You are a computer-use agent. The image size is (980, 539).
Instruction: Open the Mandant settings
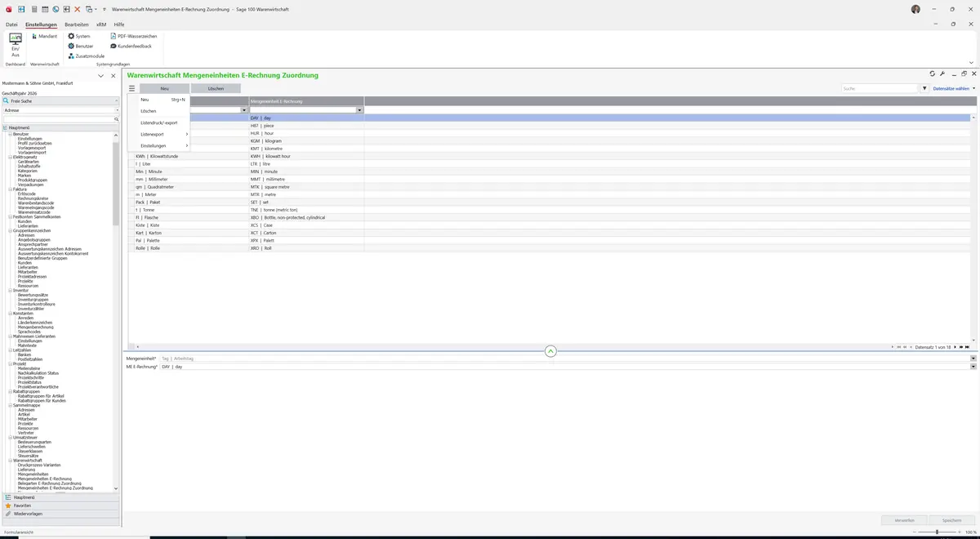click(x=44, y=36)
